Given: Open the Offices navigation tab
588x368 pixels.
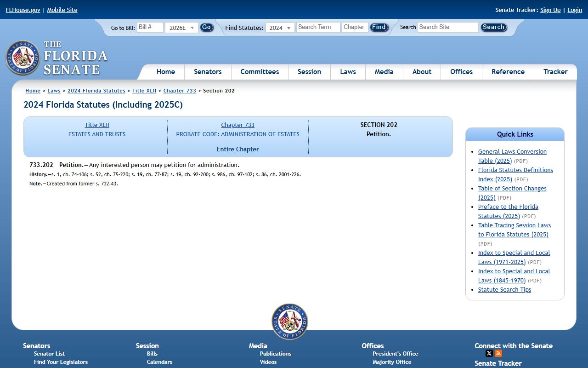Looking at the screenshot, I should click(461, 72).
